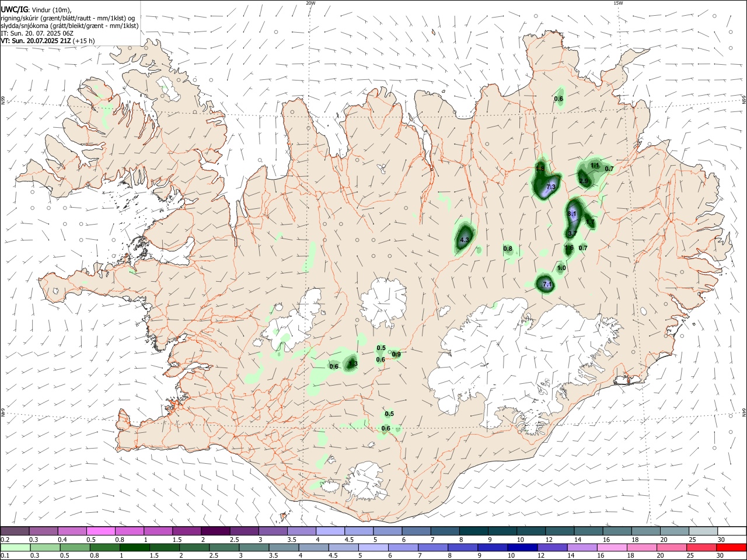747x560 pixels.
Task: Select the 1.5–2 magenta swatch in top row
Action: 187,531
